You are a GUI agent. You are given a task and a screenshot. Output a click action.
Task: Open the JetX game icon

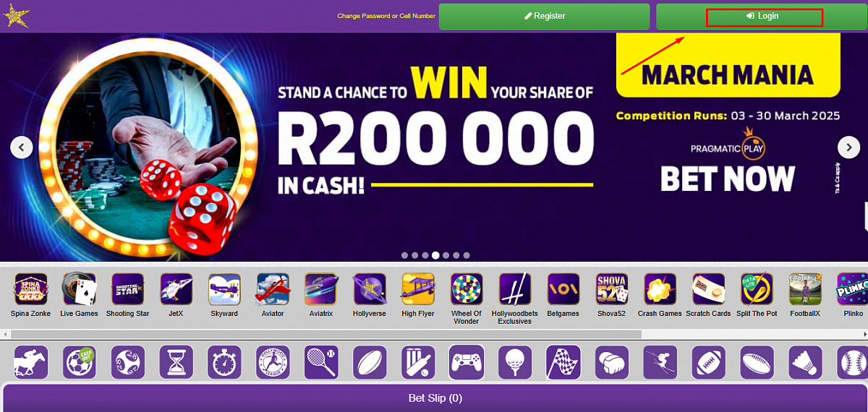click(176, 289)
